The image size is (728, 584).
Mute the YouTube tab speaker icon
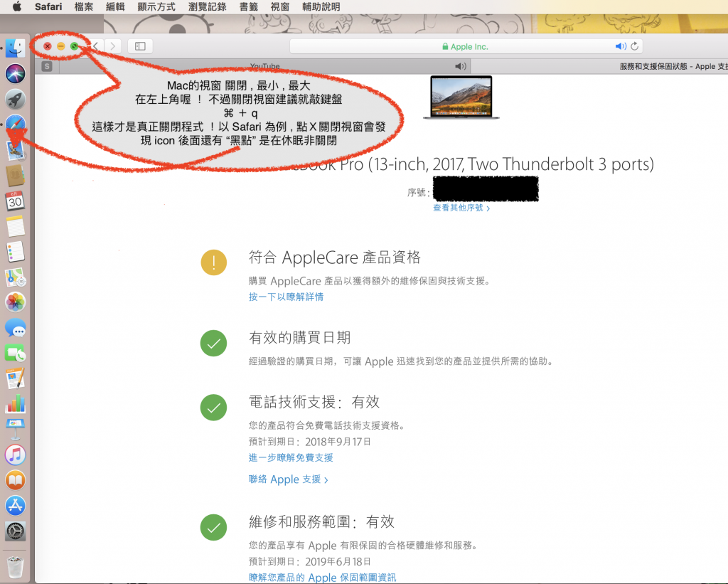click(461, 66)
